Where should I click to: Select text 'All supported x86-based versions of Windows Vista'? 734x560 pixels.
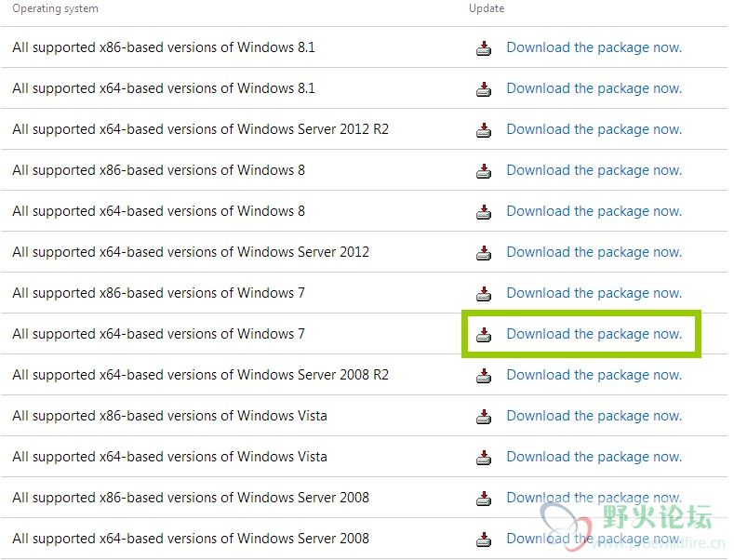[169, 416]
